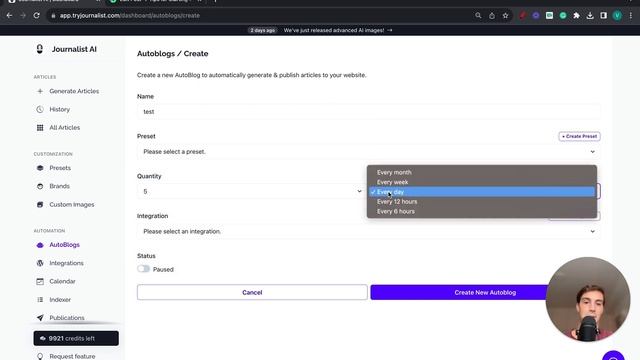Toggle the Paused status switch

tap(144, 269)
